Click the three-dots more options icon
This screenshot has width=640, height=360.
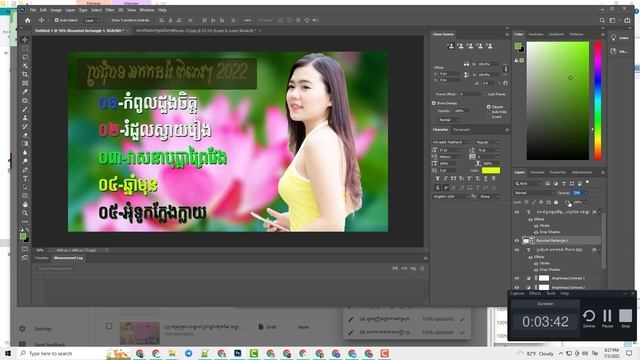click(x=248, y=20)
